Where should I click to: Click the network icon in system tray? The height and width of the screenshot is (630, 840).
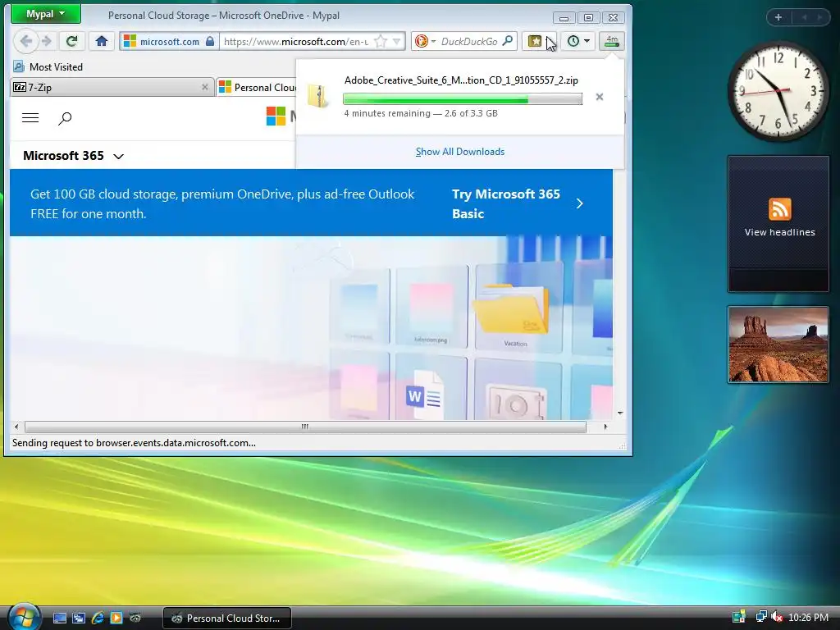[x=760, y=617]
